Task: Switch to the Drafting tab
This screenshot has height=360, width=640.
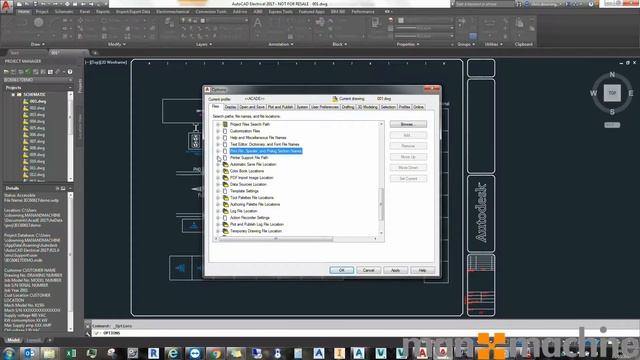Action: point(348,107)
